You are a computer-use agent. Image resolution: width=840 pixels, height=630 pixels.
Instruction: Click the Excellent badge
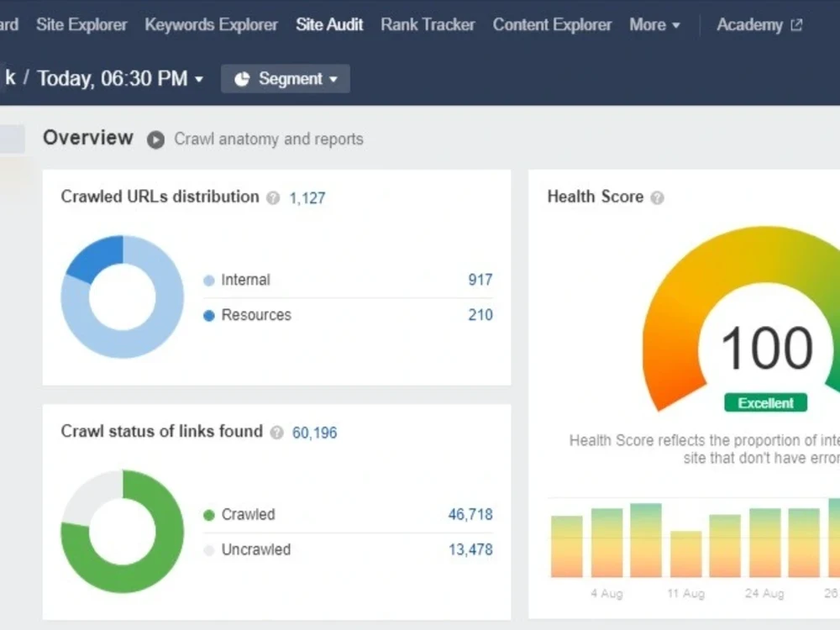coord(765,403)
